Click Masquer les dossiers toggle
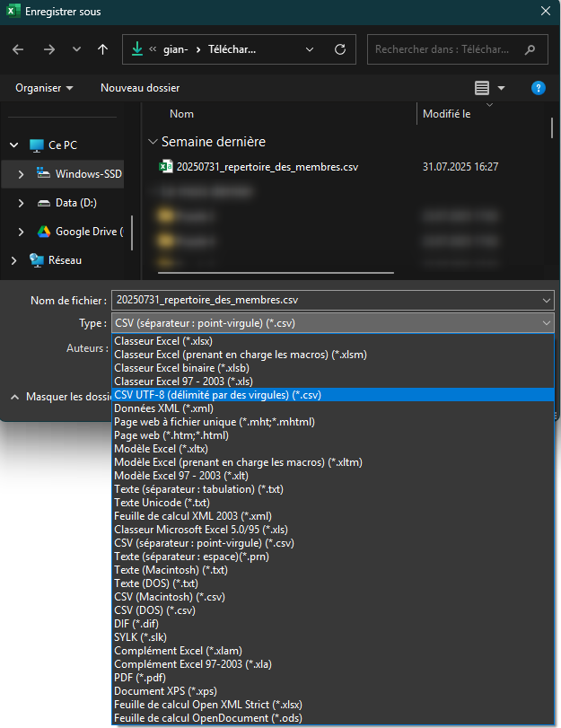Image resolution: width=561 pixels, height=728 pixels. tap(60, 397)
